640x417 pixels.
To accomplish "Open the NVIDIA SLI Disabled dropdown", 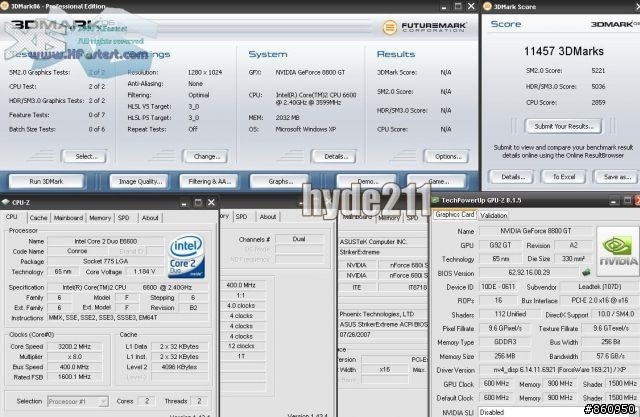I will coord(558,412).
